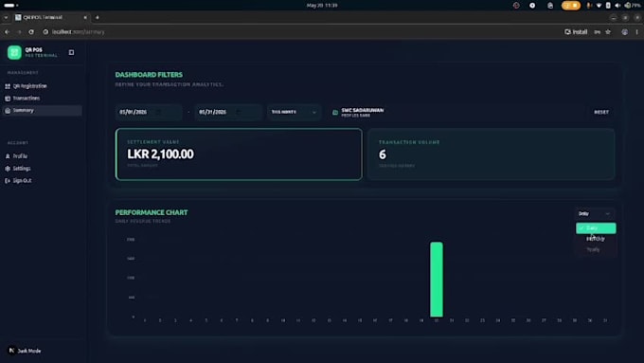Close the QR POS Terminal tab
The height and width of the screenshot is (363, 644).
(x=85, y=17)
